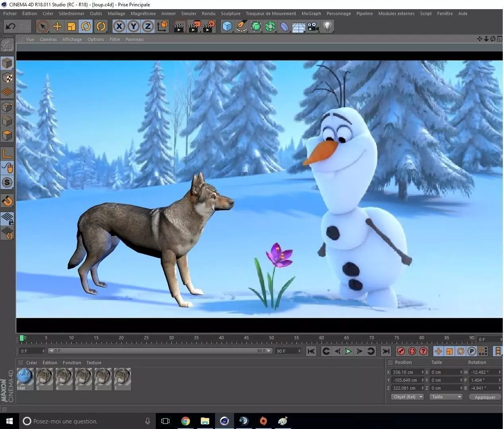
Task: Click the Make Editable icon in left palette
Action: point(7,45)
